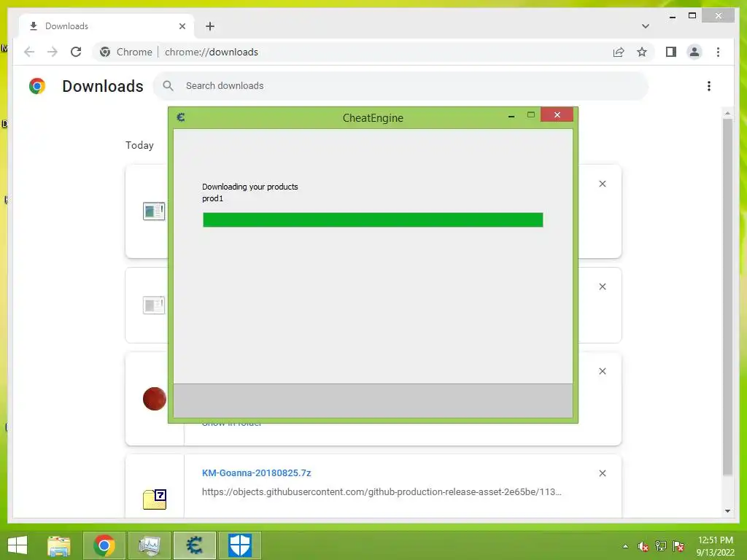Click the Chrome forward arrow
This screenshot has height=560, width=747.
click(x=53, y=52)
